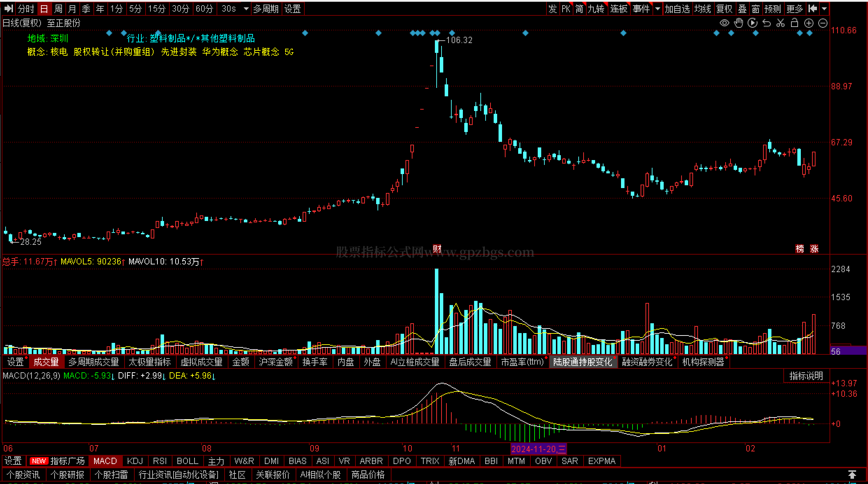Click 设置 beside the 成交量 tab
Viewport: 868px width, 484px height.
15,362
